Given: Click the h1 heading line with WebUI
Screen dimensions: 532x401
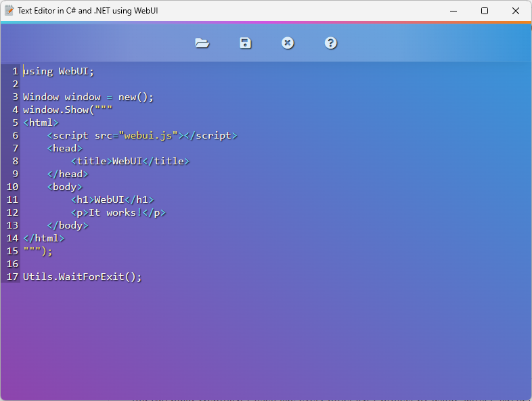Looking at the screenshot, I should point(112,200).
